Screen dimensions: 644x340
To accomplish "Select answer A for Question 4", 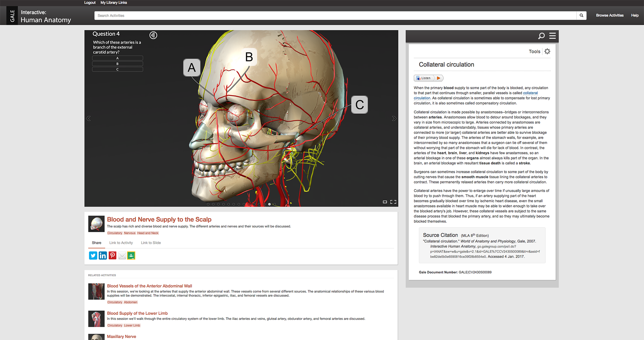I will (x=117, y=58).
